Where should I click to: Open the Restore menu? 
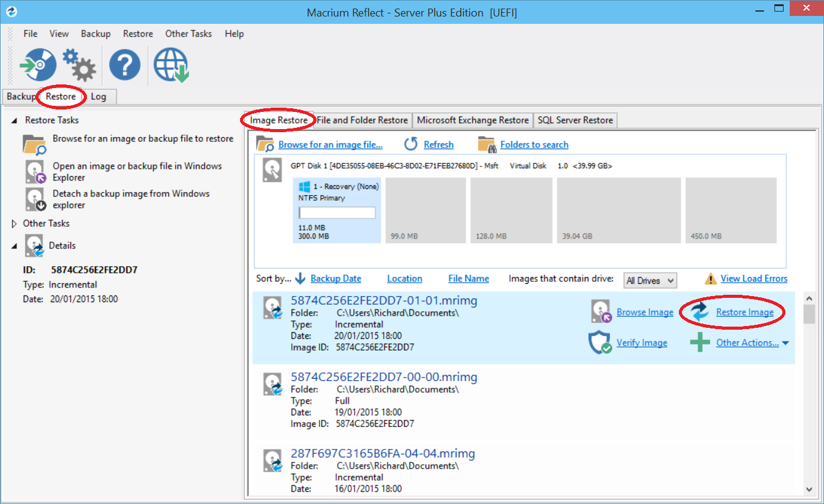(x=138, y=34)
